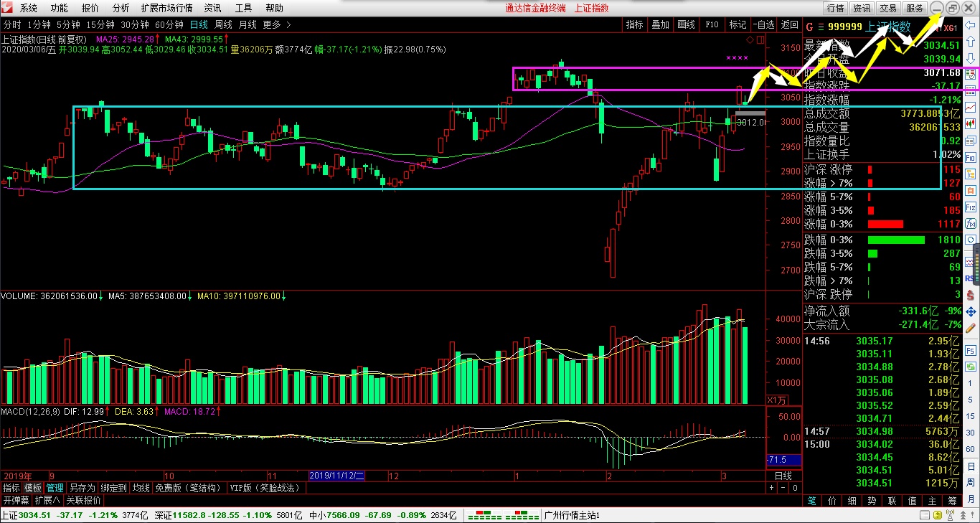Click the red dollar sign icon

(x=971, y=295)
